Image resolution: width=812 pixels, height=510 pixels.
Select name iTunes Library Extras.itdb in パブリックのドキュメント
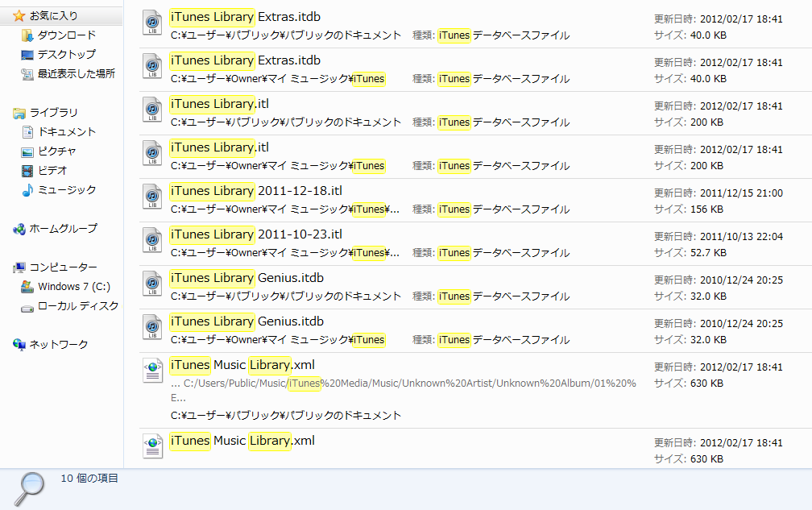click(246, 17)
